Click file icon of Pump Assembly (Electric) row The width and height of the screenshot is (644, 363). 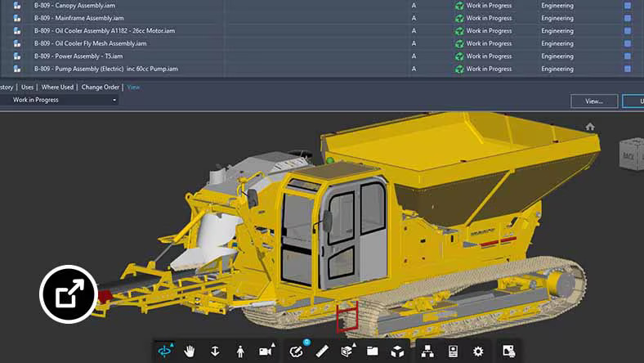(17, 69)
